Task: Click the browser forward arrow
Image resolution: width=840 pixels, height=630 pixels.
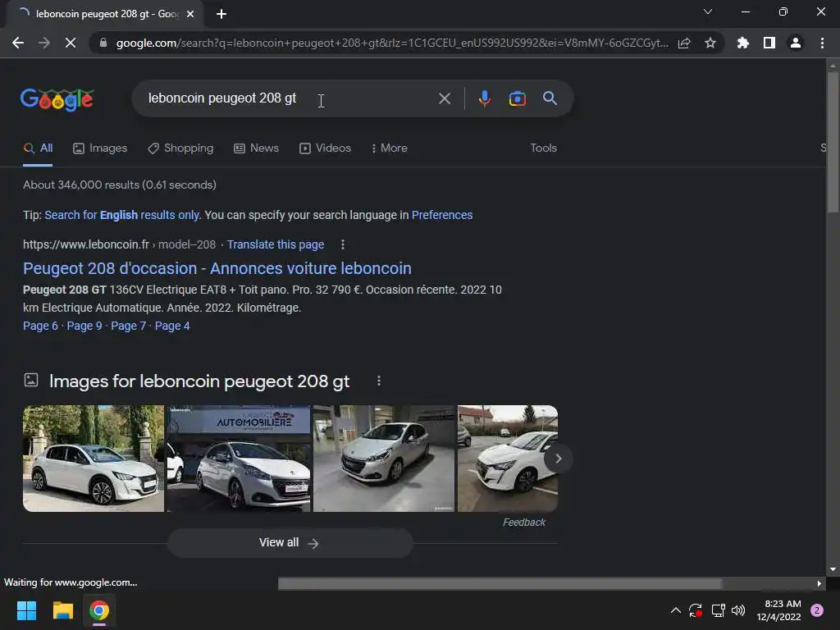Action: [x=44, y=43]
